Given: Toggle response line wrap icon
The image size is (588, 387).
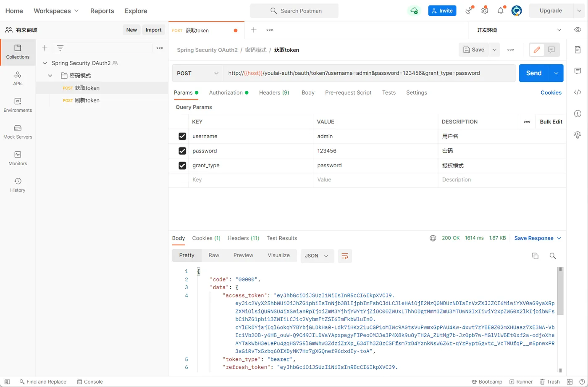Looking at the screenshot, I should pyautogui.click(x=345, y=255).
